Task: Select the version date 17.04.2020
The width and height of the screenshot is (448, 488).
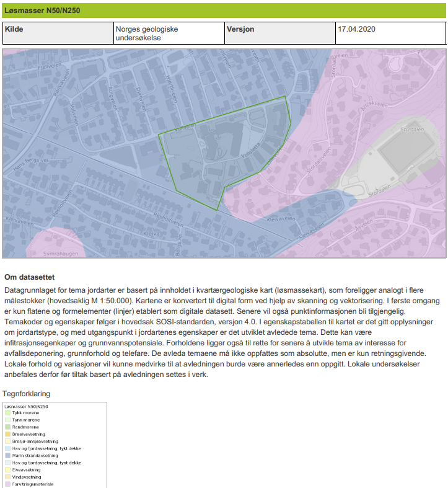Action: pyautogui.click(x=357, y=29)
